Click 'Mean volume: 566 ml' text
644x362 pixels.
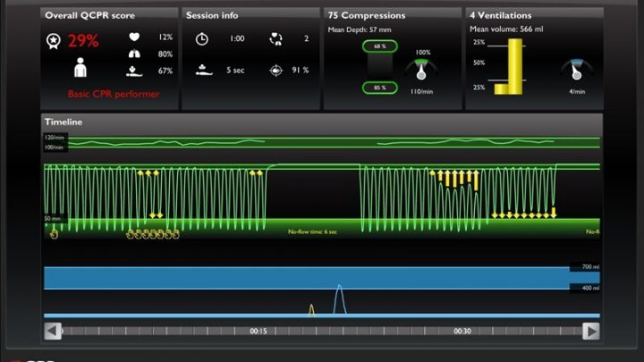(x=506, y=29)
